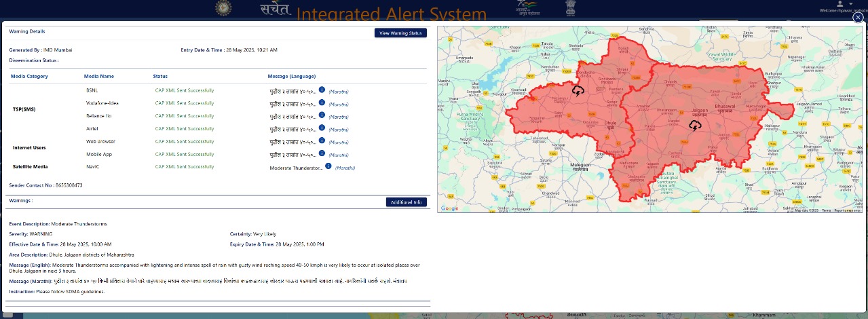Image resolution: width=868 pixels, height=319 pixels.
Task: Click the Indian national emblem logo
Action: (x=570, y=9)
